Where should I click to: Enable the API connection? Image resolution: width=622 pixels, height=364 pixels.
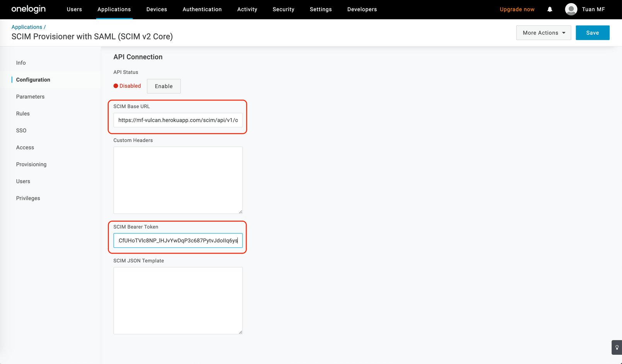164,86
